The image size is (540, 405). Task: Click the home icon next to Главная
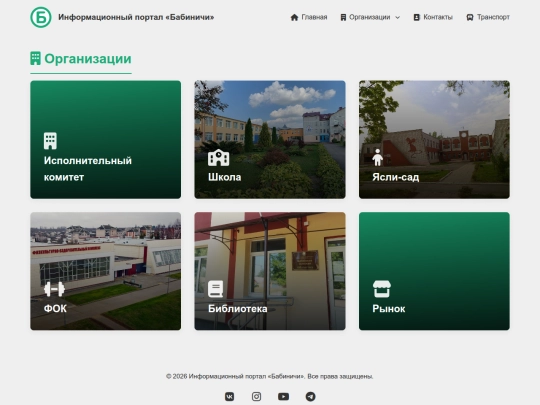294,17
